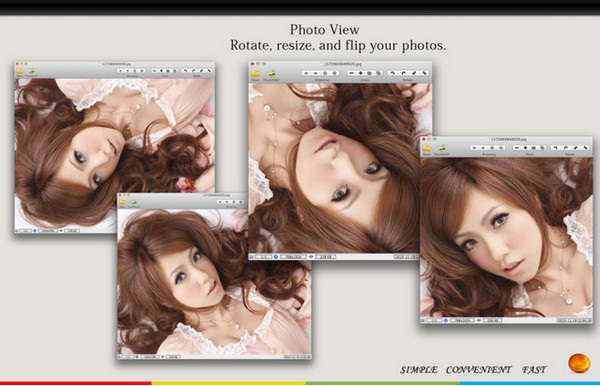Click the photo in the bottom-center window

[214, 282]
